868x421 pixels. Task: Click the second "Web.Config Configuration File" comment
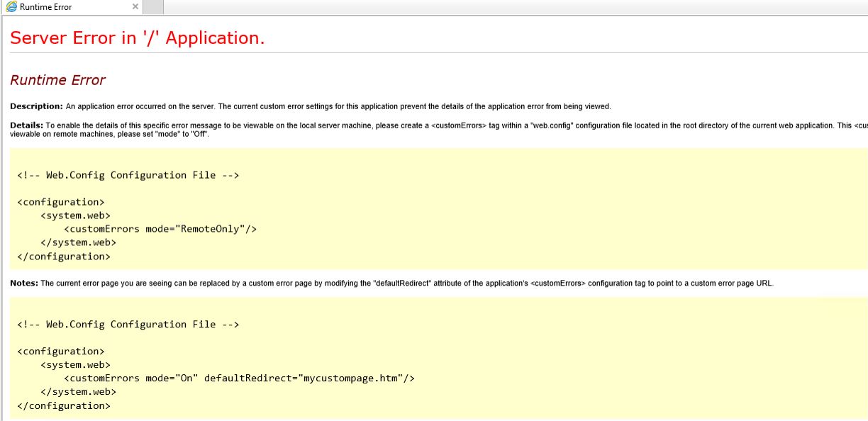(x=128, y=325)
